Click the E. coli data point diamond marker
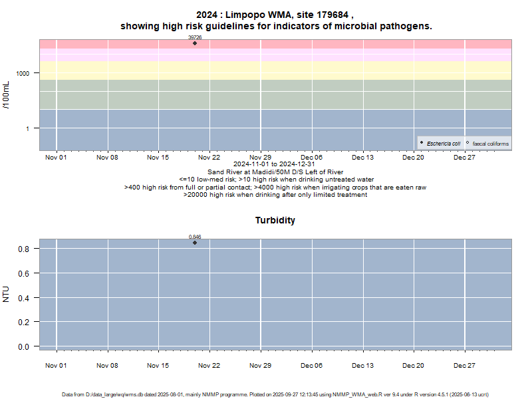 pos(195,43)
